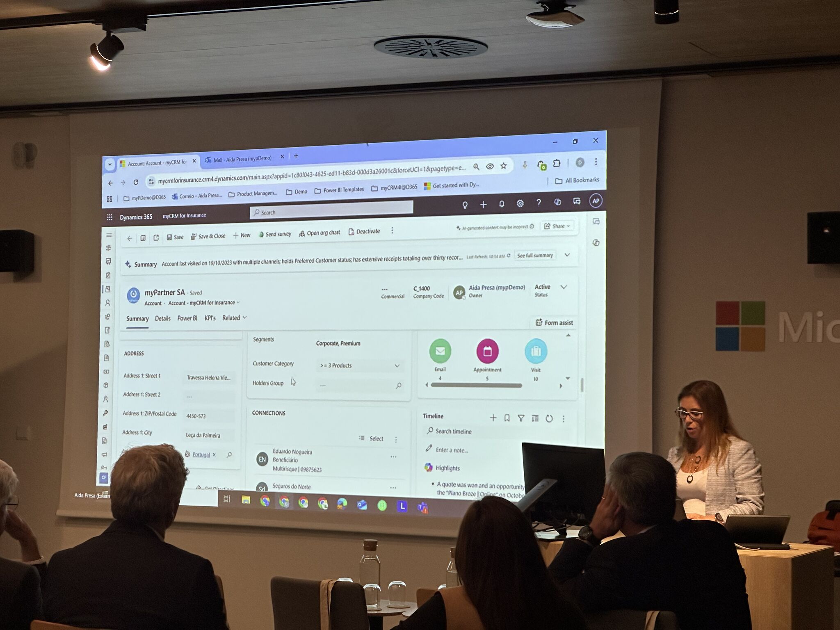Select the Summary tab
The width and height of the screenshot is (840, 630).
[x=137, y=319]
